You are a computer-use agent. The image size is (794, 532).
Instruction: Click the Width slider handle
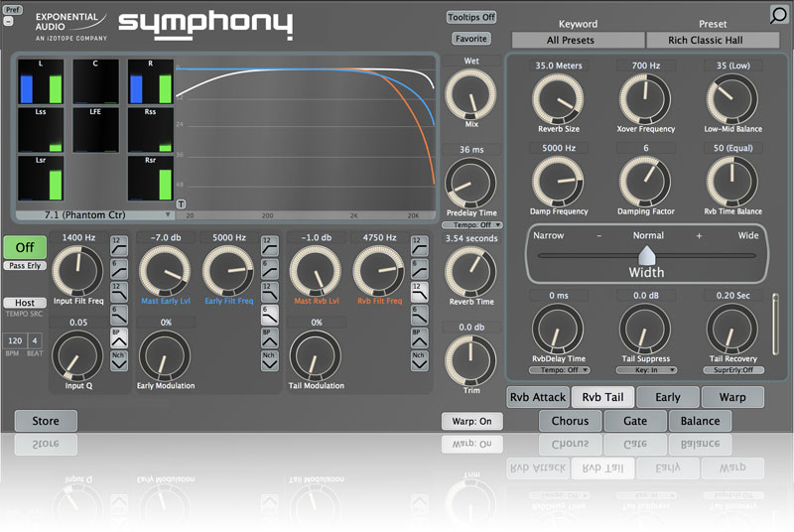point(646,256)
